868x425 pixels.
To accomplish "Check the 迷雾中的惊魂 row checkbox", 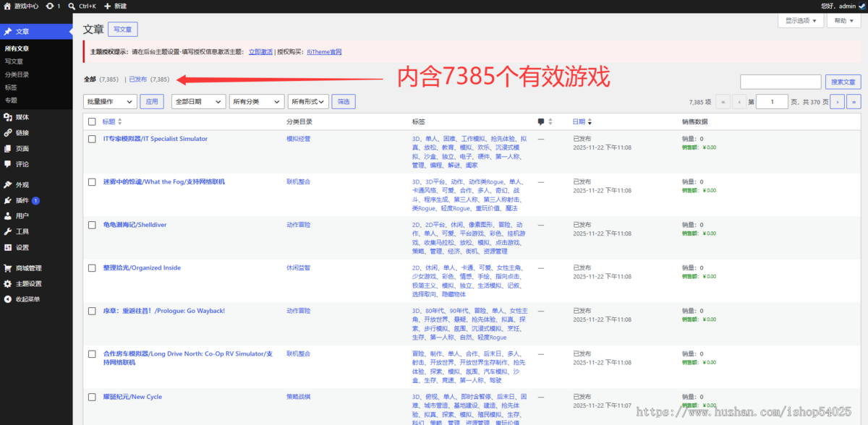I will [x=92, y=182].
